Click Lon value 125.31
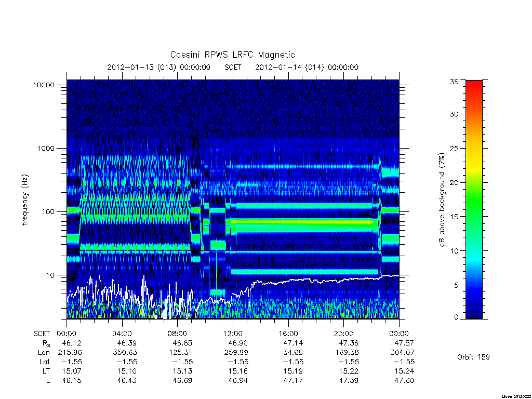The height and width of the screenshot is (399, 532). tap(180, 353)
